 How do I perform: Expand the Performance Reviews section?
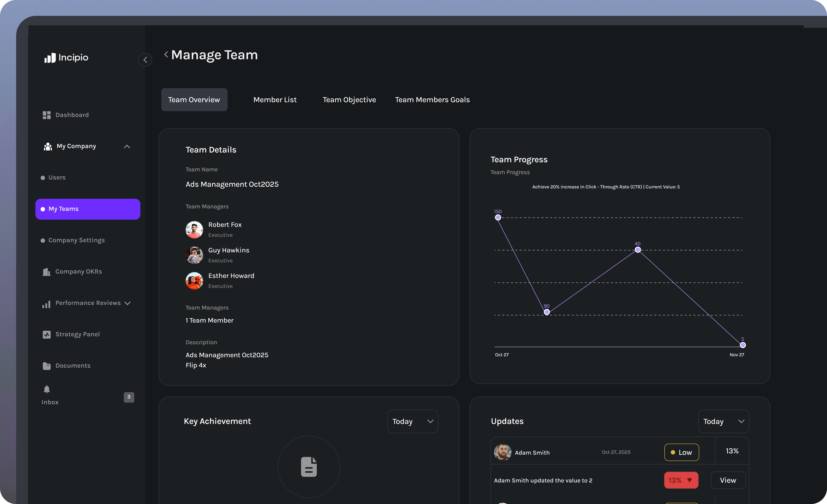tap(128, 303)
